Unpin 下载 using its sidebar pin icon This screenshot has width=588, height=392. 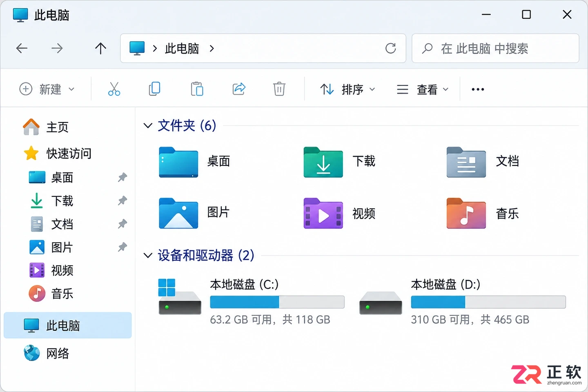pyautogui.click(x=122, y=200)
